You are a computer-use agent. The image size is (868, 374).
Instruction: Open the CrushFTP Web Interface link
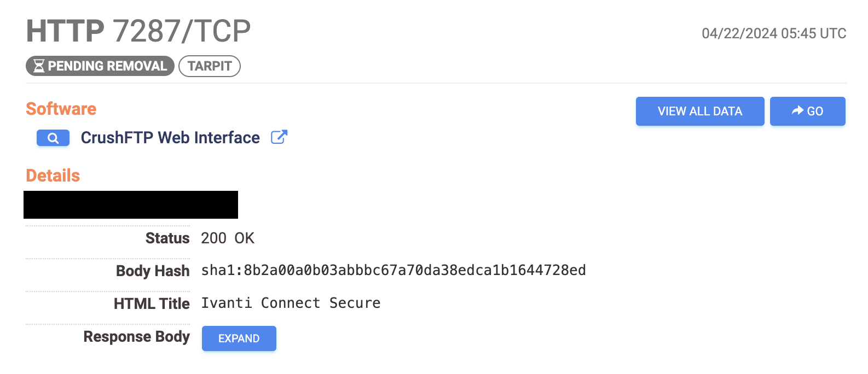point(170,138)
